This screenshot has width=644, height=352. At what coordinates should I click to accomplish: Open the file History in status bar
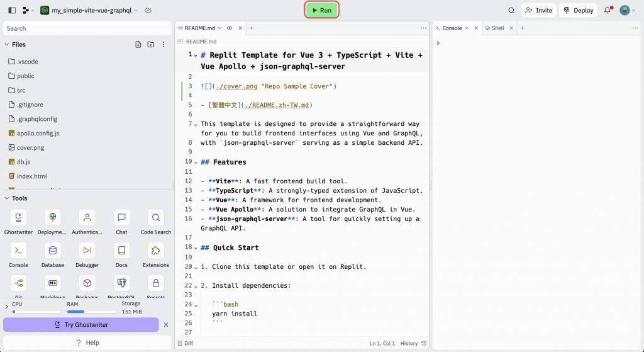(x=413, y=343)
